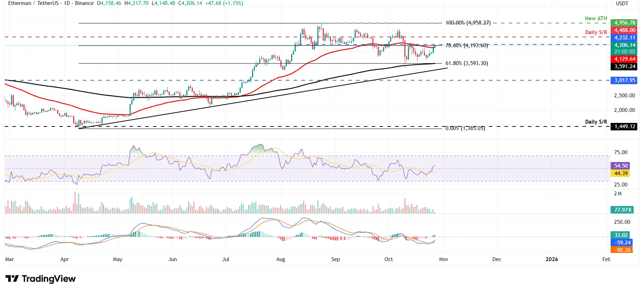
Task: Click the Ethereum / TetherUS symbol title
Action: click(x=33, y=3)
